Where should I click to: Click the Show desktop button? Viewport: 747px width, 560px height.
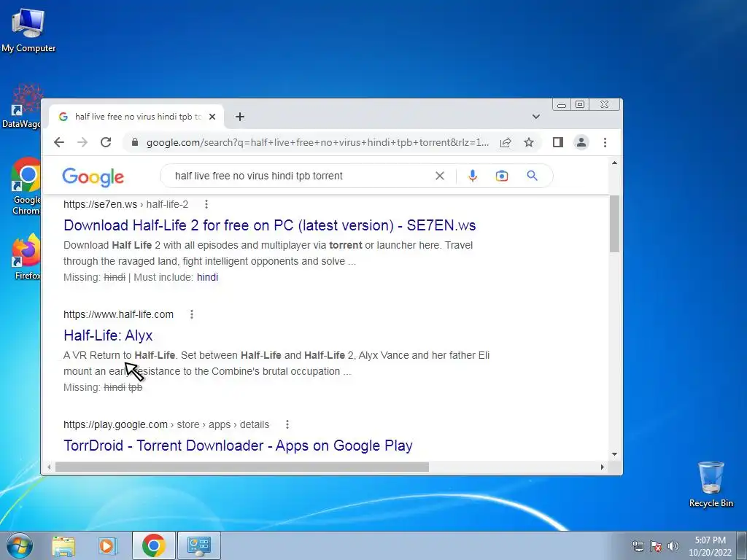(742, 545)
